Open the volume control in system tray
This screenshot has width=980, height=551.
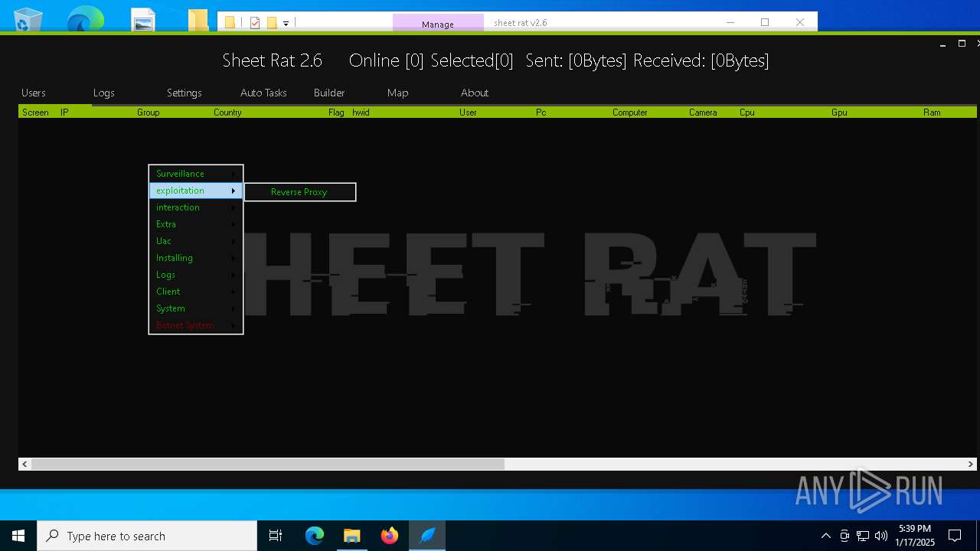coord(881,536)
